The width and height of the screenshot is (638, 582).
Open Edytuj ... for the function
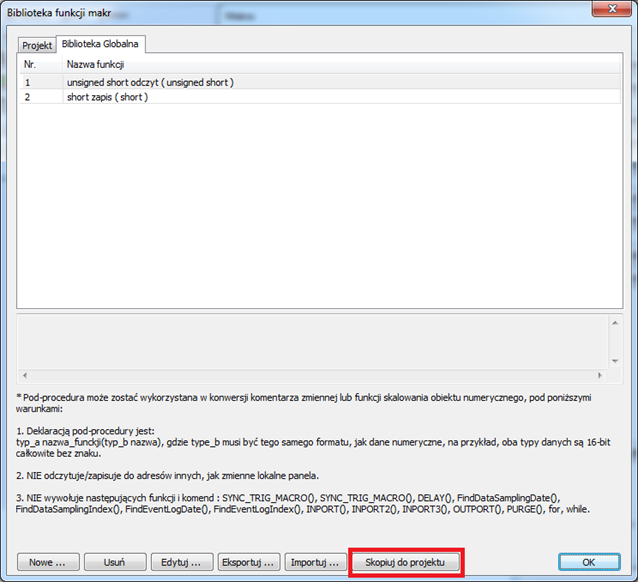[x=182, y=562]
